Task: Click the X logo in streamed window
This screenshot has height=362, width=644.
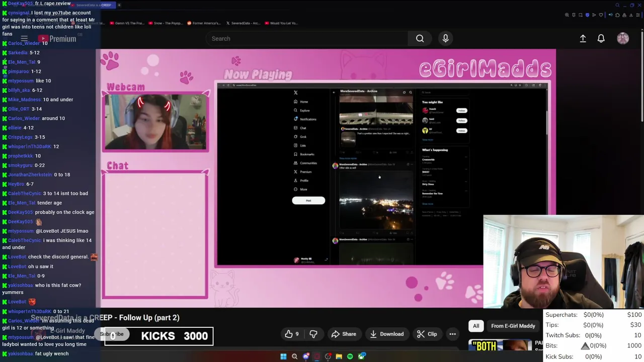Action: click(295, 93)
